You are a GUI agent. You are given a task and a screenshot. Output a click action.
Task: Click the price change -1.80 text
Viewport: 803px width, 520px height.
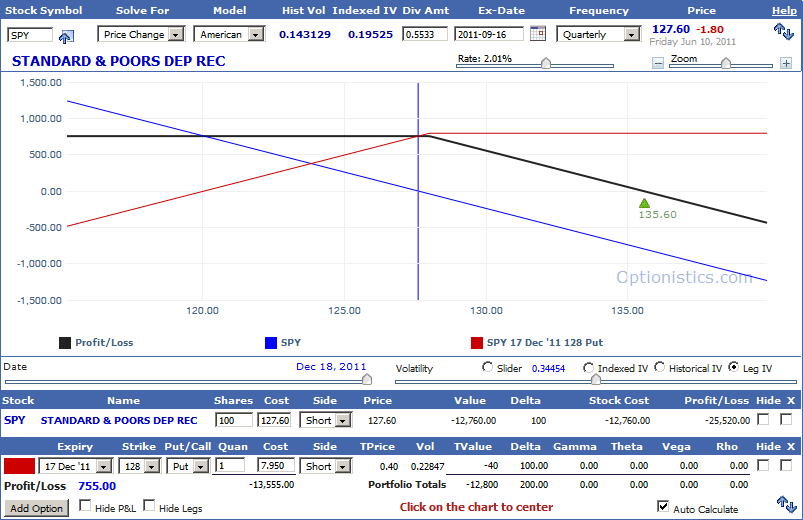tap(710, 29)
